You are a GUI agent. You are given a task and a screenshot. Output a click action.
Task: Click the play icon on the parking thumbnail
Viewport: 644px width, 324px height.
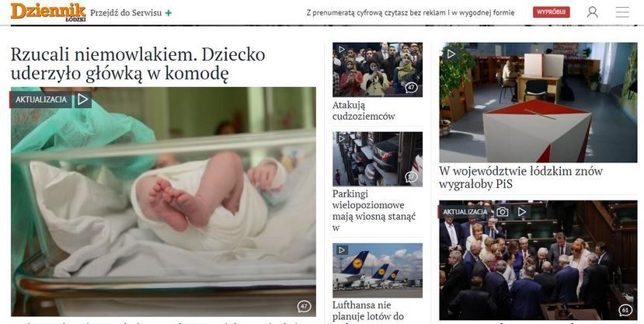point(341,139)
